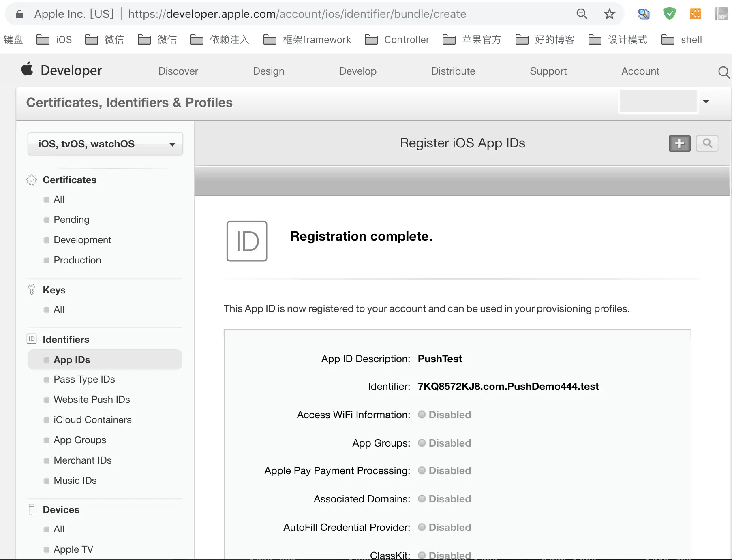Select Development certificates
This screenshot has width=732, height=560.
[82, 240]
